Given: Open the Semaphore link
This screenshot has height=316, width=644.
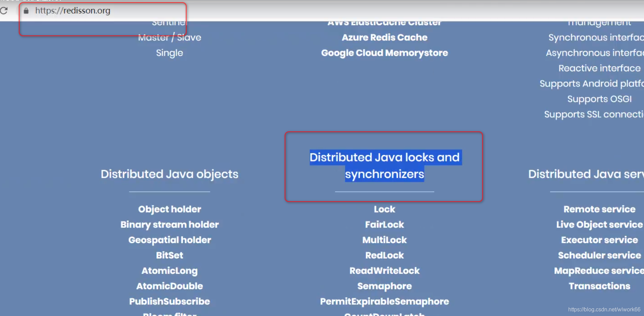Looking at the screenshot, I should point(384,286).
